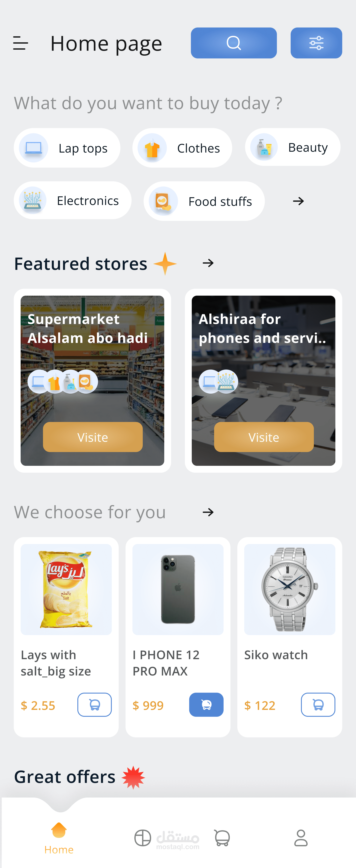Pick the Beauty category chip

(x=292, y=147)
